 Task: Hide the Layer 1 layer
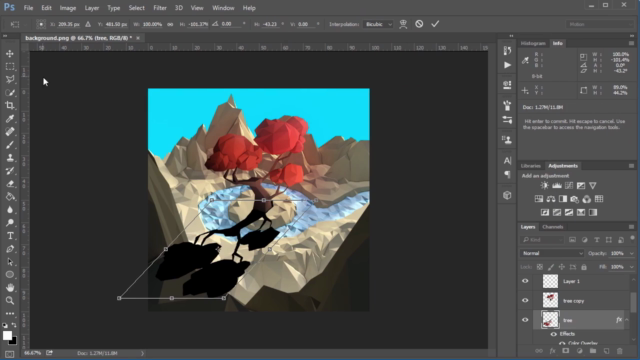525,281
